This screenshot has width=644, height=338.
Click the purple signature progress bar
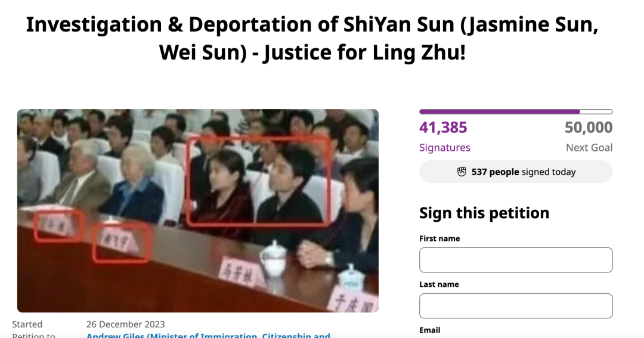click(x=516, y=111)
